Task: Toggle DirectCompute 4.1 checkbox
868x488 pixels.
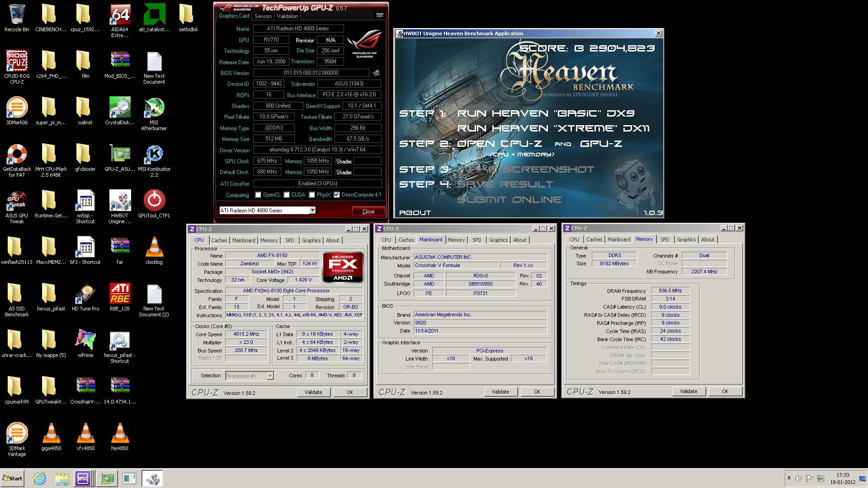Action: (337, 195)
